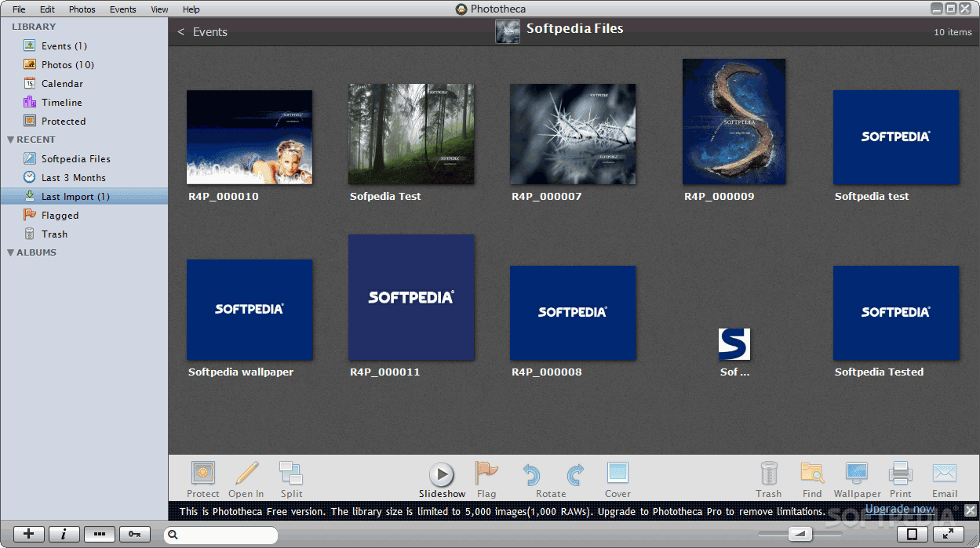Viewport: 980px width, 548px height.
Task: Select the Sofpedia Test forest thumbnail
Action: point(411,134)
